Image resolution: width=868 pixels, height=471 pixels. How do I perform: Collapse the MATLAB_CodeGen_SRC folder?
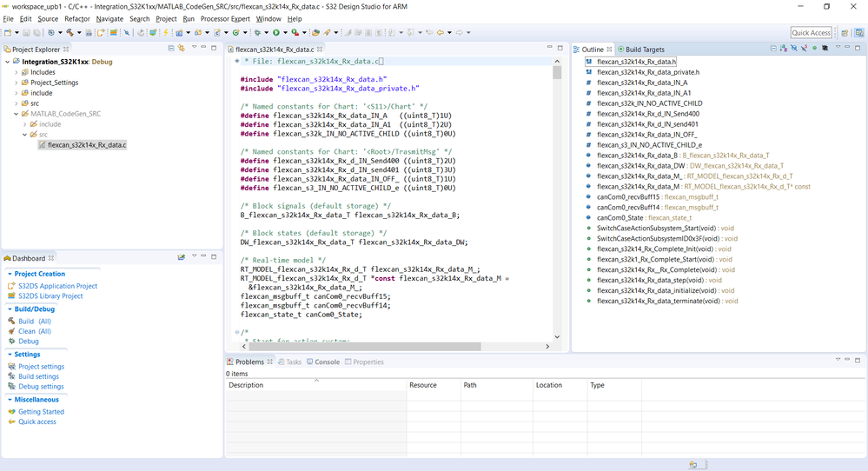tap(16, 114)
